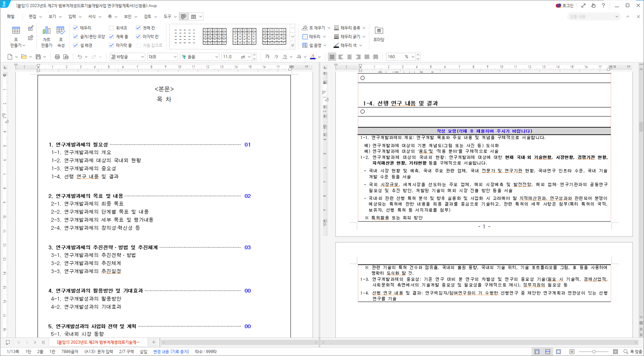This screenshot has height=356, width=644.
Task: Click the save disk icon
Action: [38, 57]
